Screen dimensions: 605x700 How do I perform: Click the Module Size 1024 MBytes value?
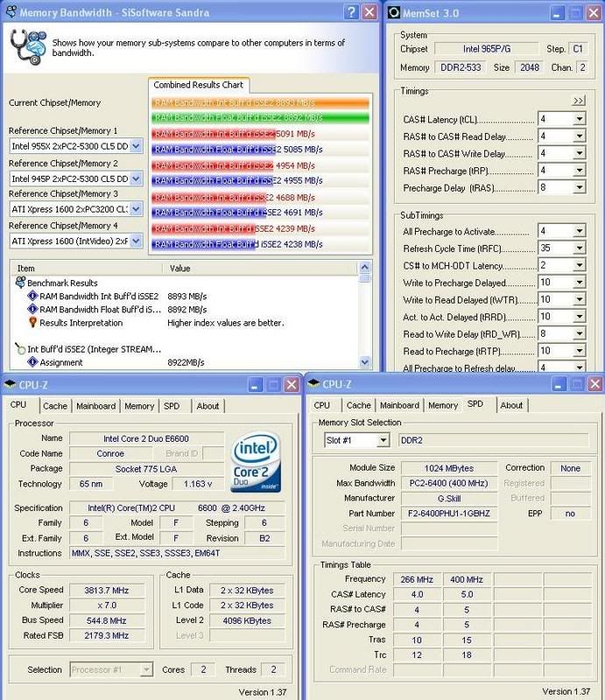[x=449, y=468]
